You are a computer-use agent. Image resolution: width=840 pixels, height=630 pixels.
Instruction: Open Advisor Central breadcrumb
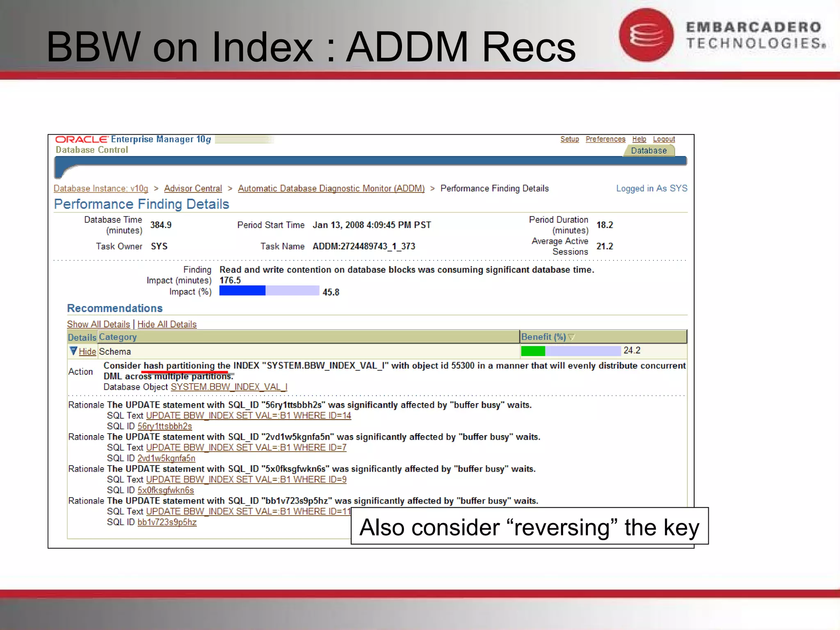click(193, 188)
